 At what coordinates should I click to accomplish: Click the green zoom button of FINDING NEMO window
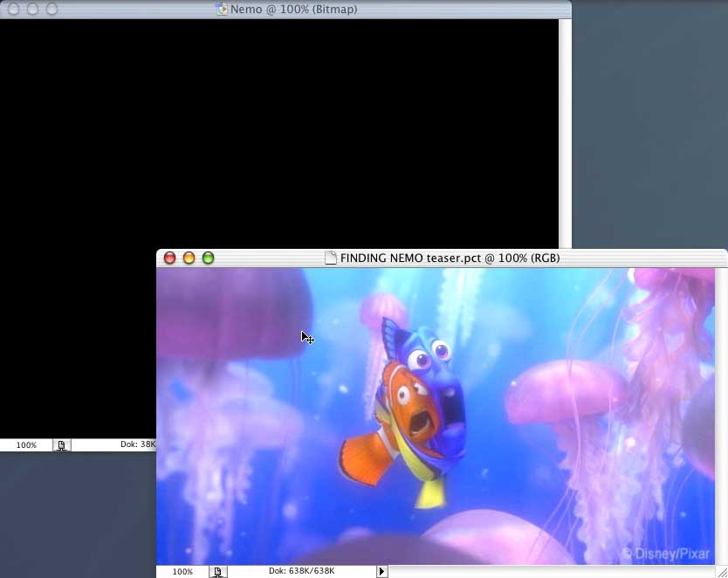208,258
